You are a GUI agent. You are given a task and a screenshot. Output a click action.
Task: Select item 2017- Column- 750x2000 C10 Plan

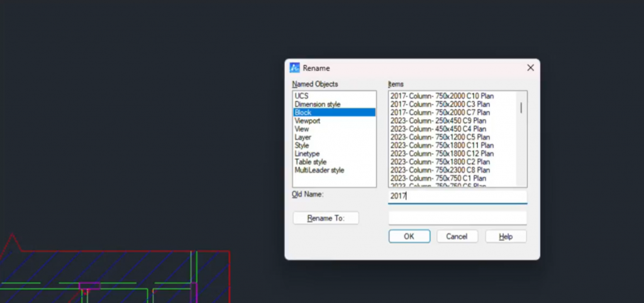(442, 96)
